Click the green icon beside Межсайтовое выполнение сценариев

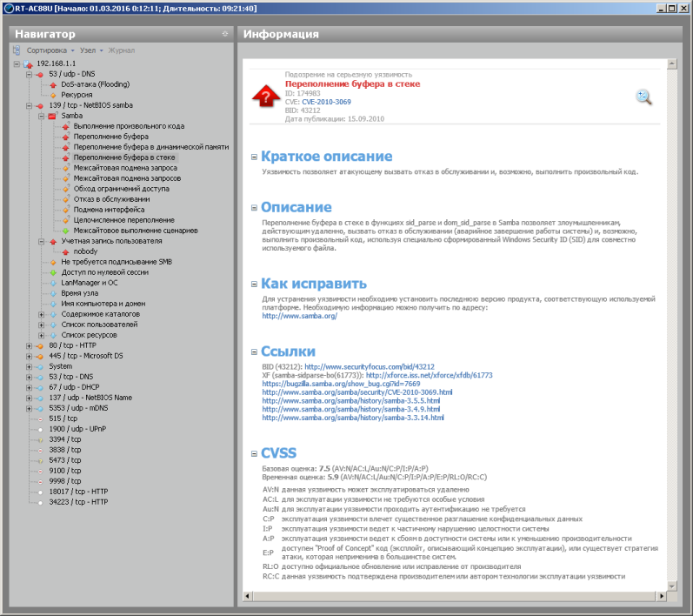[x=65, y=231]
